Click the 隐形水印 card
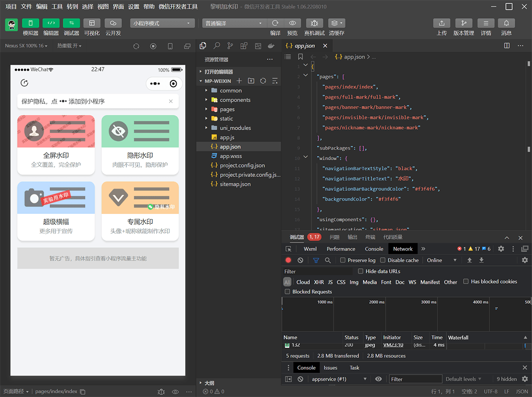This screenshot has height=397, width=532. pyautogui.click(x=140, y=145)
